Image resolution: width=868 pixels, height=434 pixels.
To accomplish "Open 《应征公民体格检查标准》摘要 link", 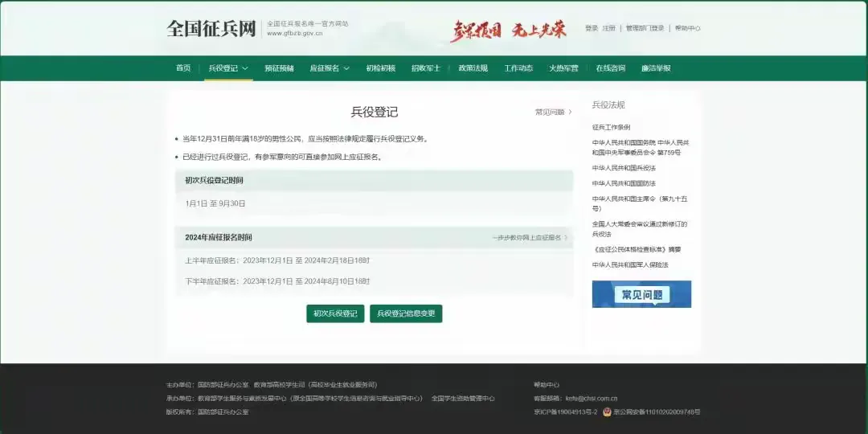I will [x=637, y=249].
